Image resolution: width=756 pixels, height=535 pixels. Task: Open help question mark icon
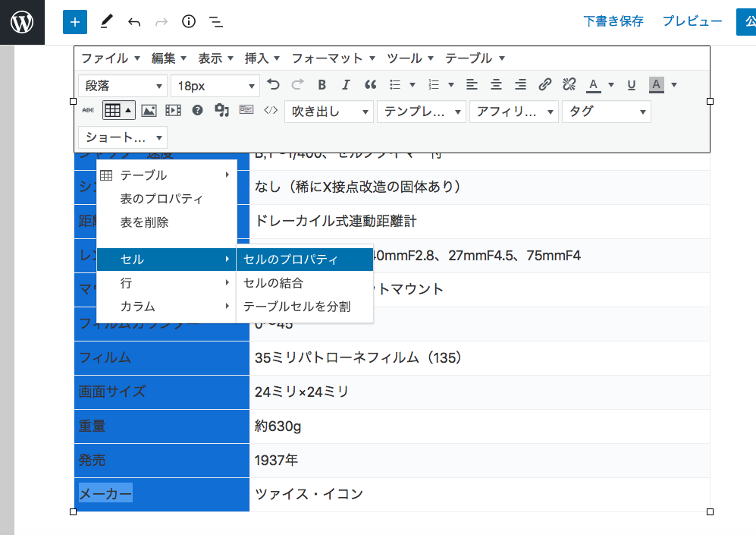[x=197, y=111]
